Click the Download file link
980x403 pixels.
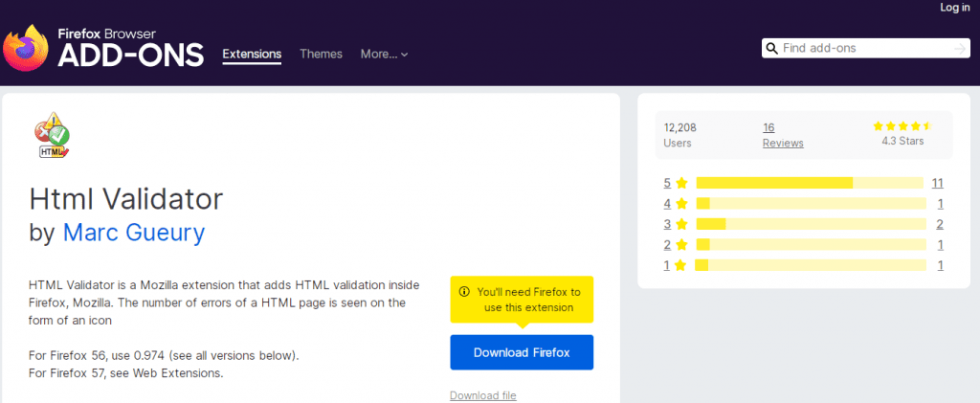click(x=483, y=395)
